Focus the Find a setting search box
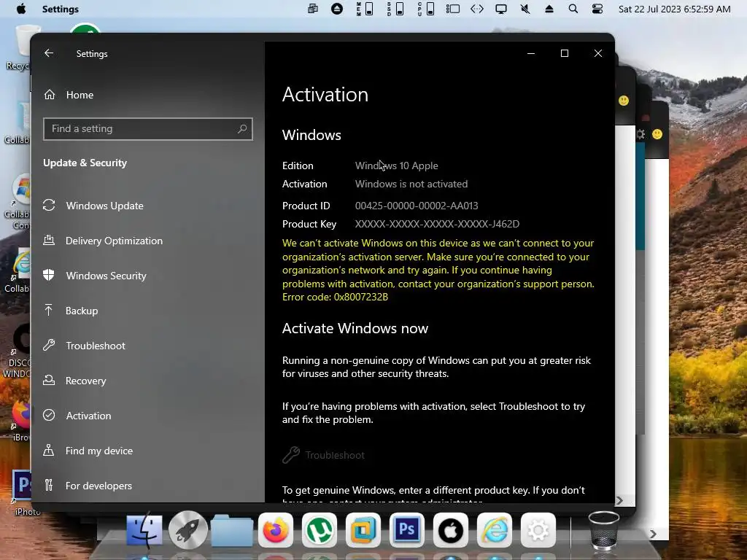 [147, 128]
